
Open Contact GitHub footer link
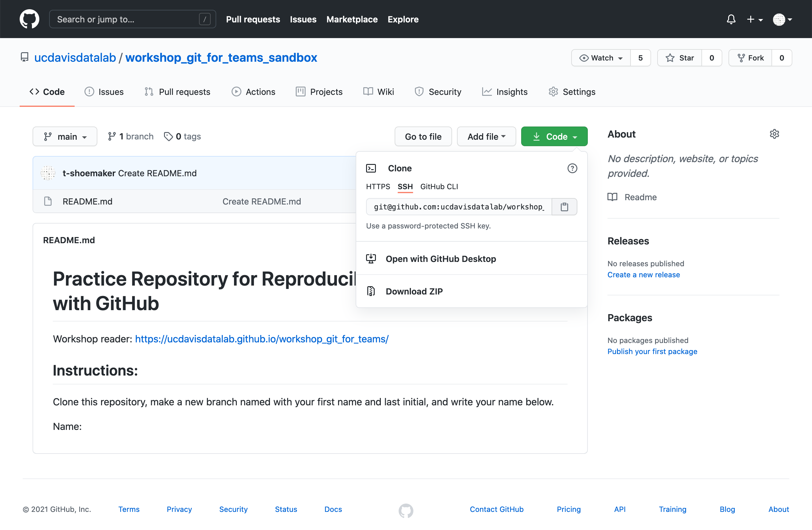pos(496,509)
